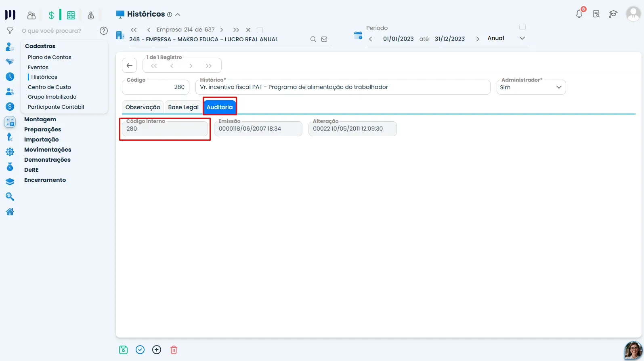Click the filter funnel icon
The image size is (644, 361).
[10, 31]
